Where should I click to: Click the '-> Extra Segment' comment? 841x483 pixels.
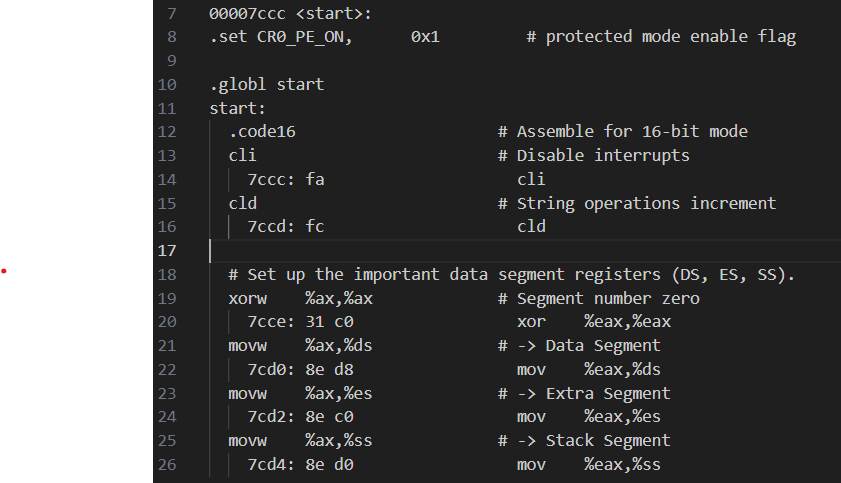pos(593,393)
